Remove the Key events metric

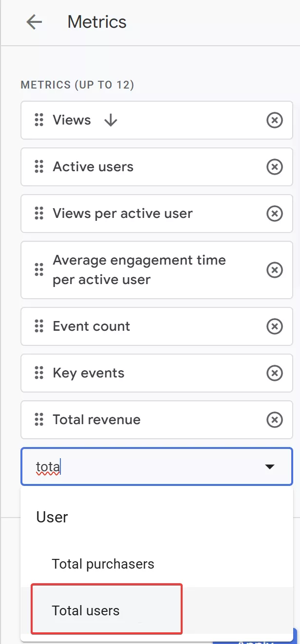click(x=275, y=373)
